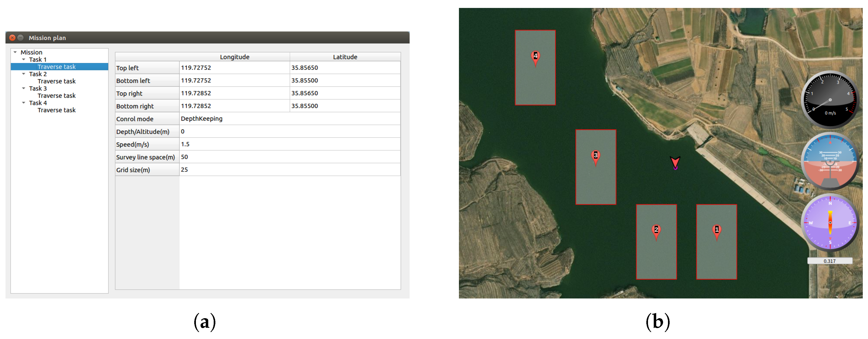Viewport: 868px width, 339px height.
Task: Click map marker pin number 4
Action: 535,57
